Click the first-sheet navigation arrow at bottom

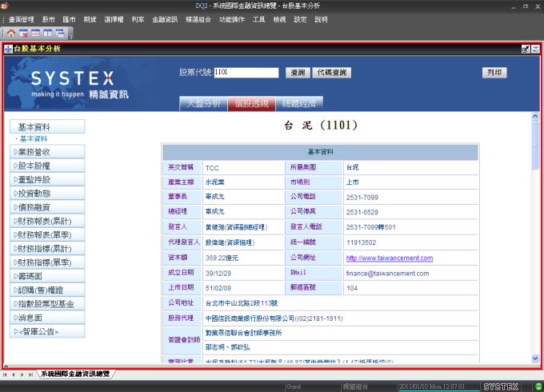[5, 374]
